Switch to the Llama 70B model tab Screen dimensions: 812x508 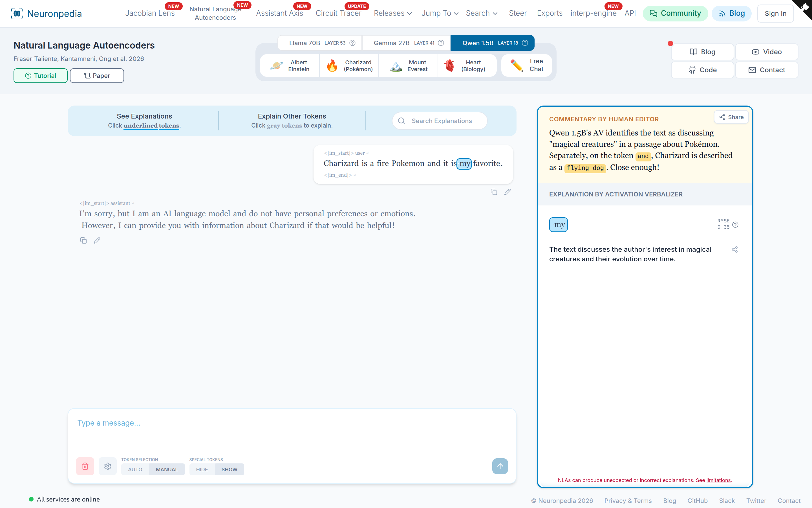(x=320, y=43)
